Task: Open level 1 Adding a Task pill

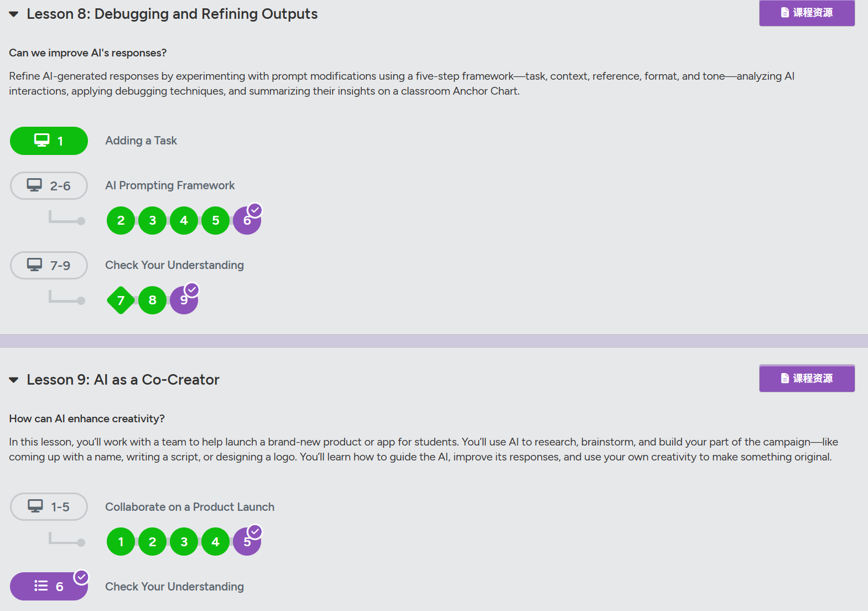Action: [x=49, y=141]
